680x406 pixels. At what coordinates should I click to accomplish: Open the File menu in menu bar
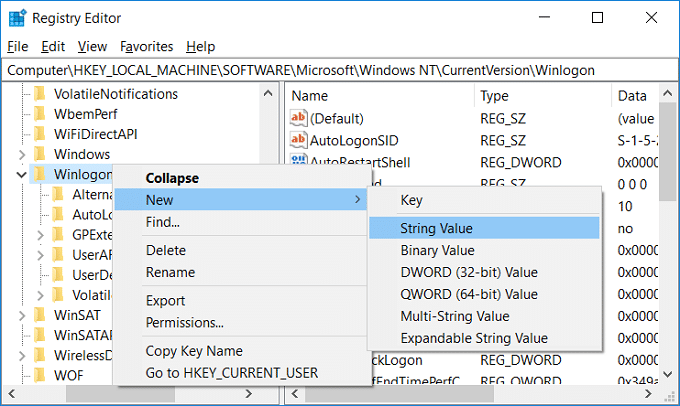(x=18, y=46)
